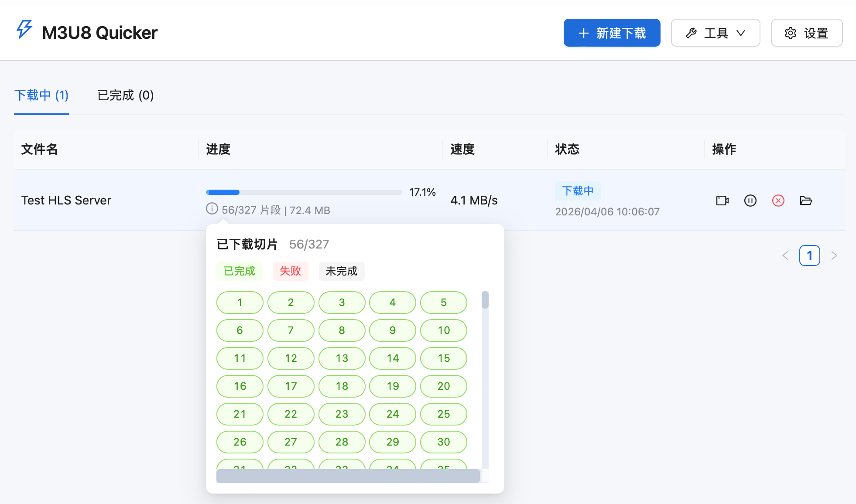Click the download progress bar
The height and width of the screenshot is (504, 856).
click(304, 192)
